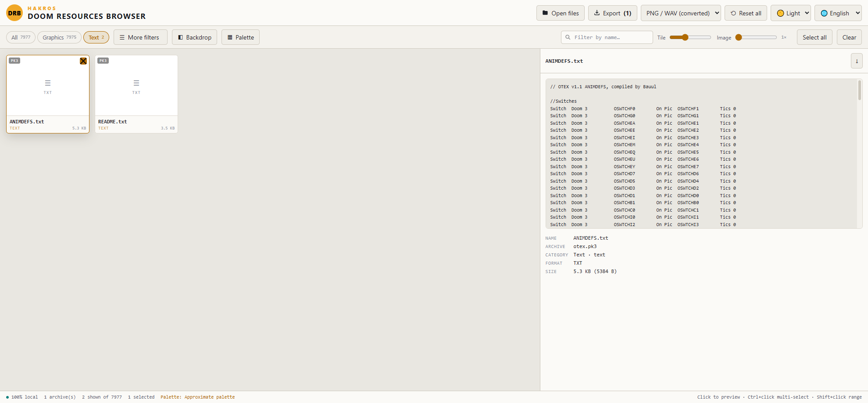
Task: Select the All 7977 filter tab
Action: (21, 37)
